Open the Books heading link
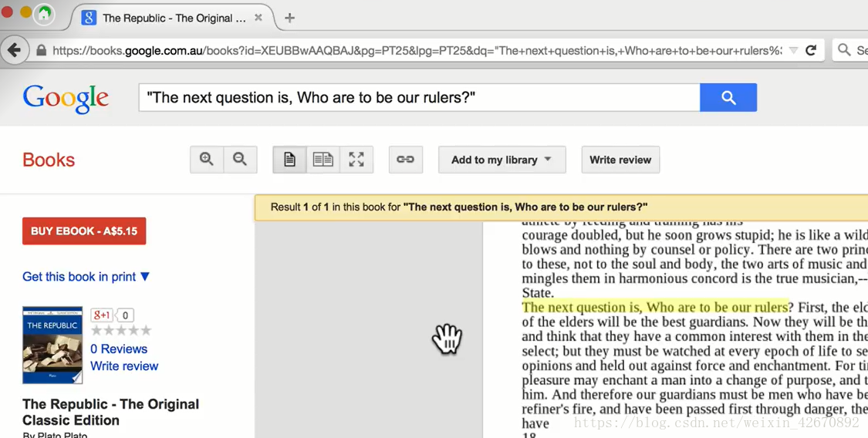Screen dimensions: 868x438 (x=49, y=160)
